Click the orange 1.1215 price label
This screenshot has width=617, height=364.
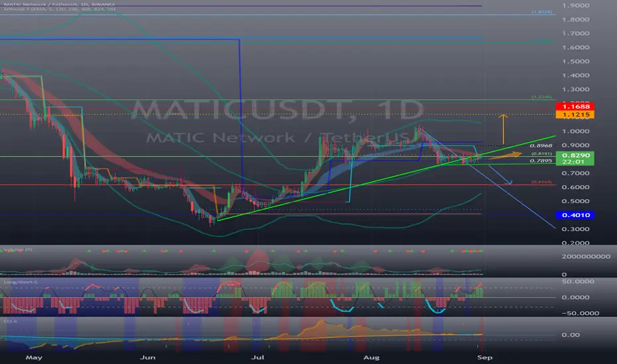(x=575, y=115)
